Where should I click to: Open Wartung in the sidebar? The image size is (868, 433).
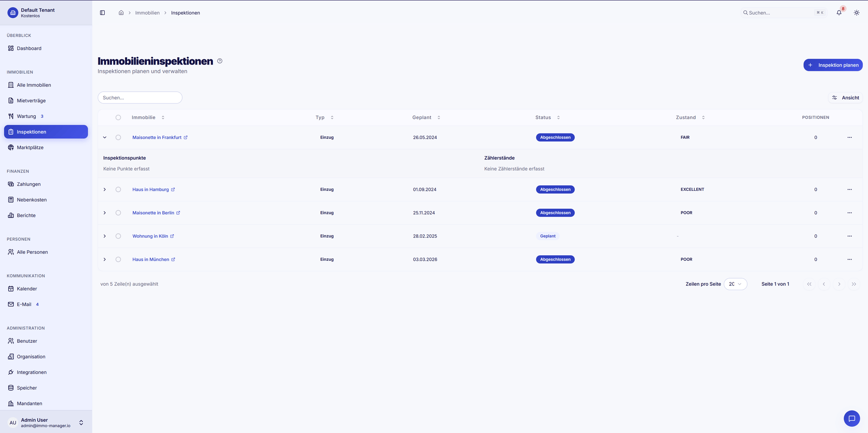[46, 116]
